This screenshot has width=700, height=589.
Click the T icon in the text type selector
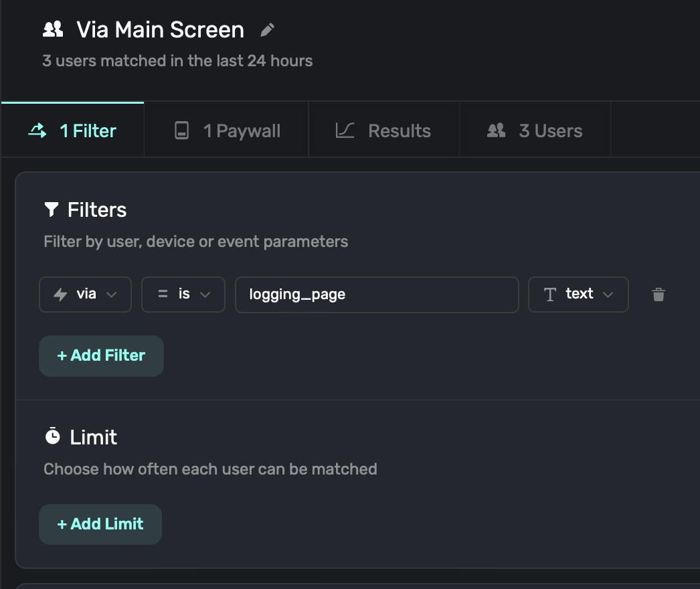coord(550,294)
